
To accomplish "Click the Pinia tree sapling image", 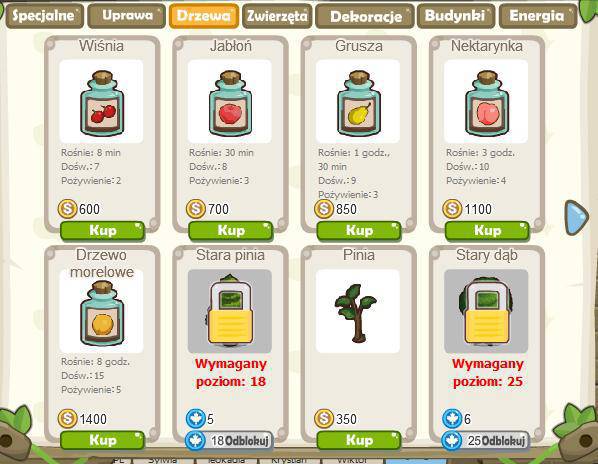I will pos(356,313).
